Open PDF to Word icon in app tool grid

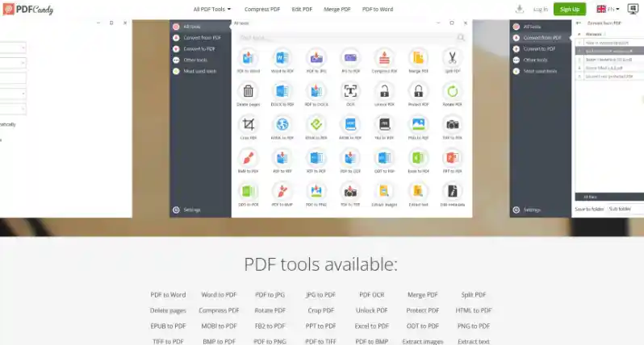[248, 58]
